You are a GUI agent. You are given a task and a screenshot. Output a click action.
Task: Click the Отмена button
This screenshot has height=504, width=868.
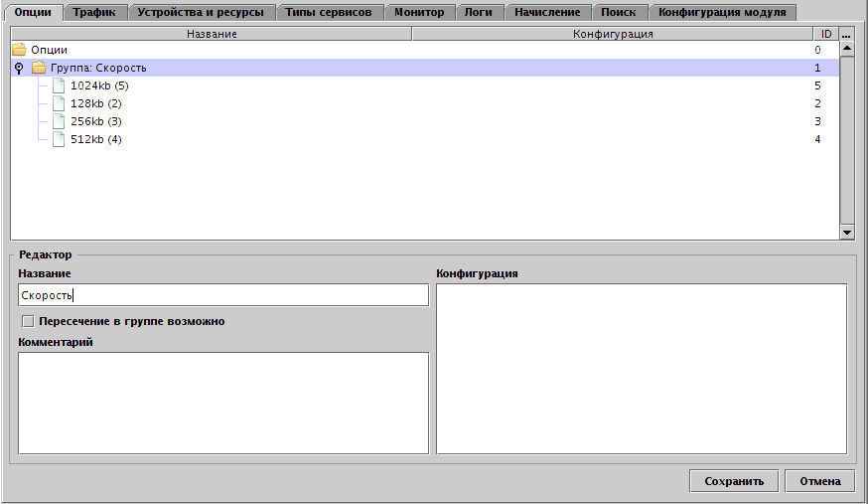pos(819,481)
